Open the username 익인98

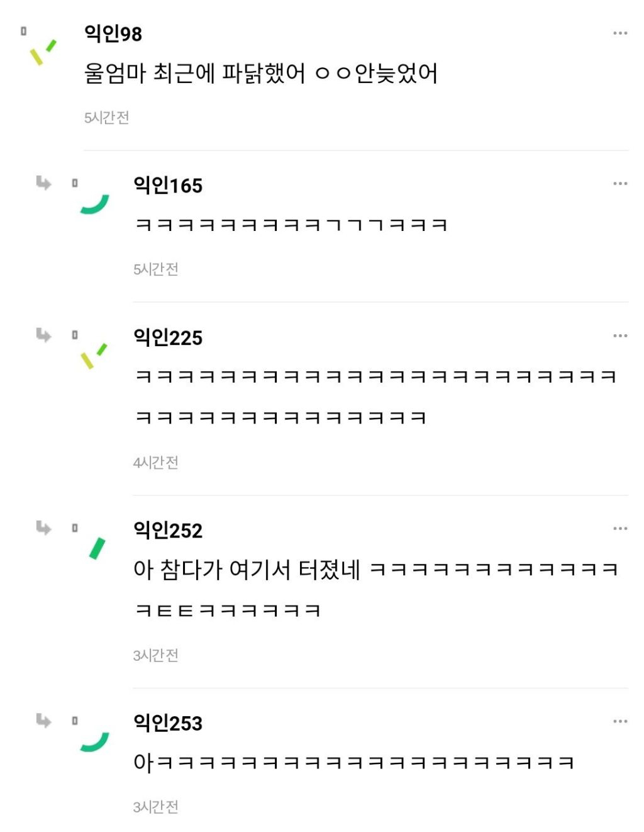pyautogui.click(x=113, y=33)
